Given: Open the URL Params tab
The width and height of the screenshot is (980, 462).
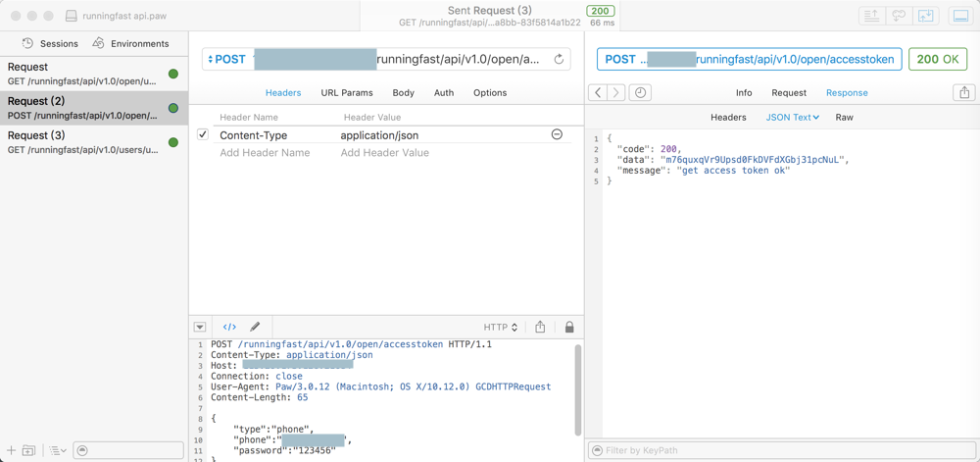Looking at the screenshot, I should [347, 92].
